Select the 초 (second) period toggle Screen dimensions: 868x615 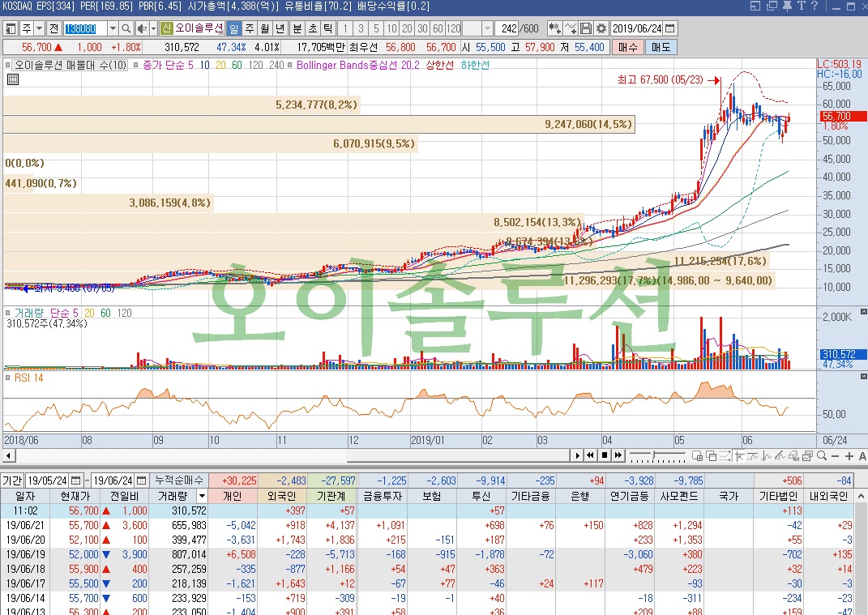(x=313, y=28)
